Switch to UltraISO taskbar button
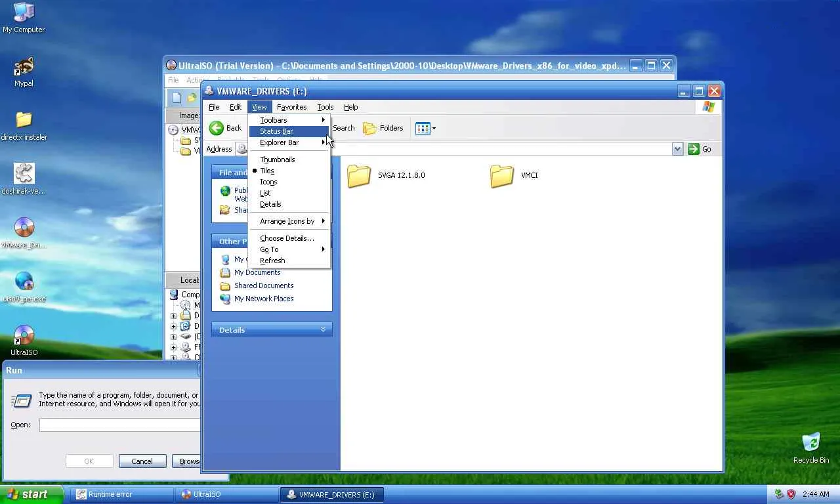Image resolution: width=840 pixels, height=504 pixels. 227,494
